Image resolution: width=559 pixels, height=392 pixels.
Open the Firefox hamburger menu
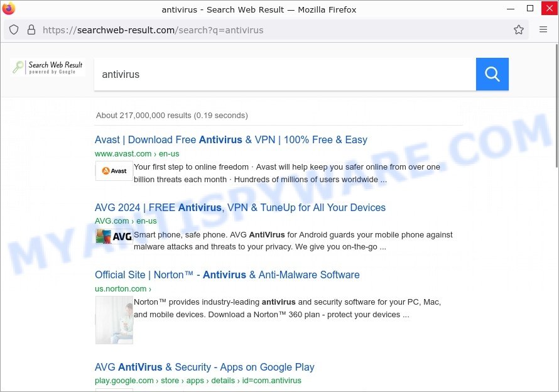tap(543, 30)
